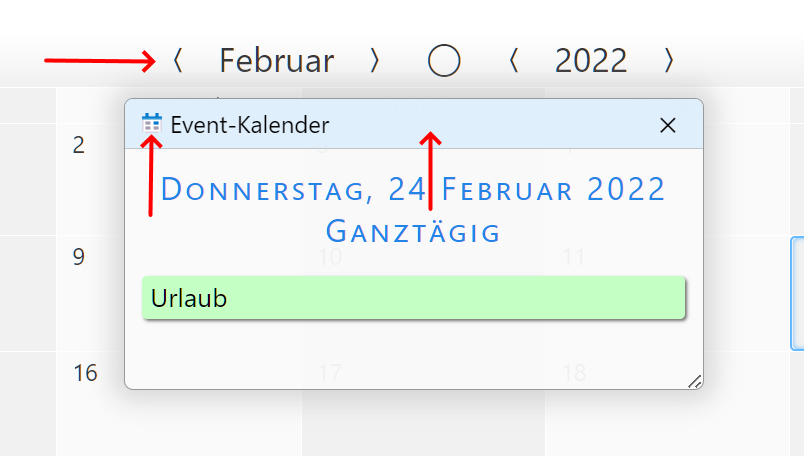The height and width of the screenshot is (467, 812).
Task: Open the 2022 year selector
Action: 591,61
